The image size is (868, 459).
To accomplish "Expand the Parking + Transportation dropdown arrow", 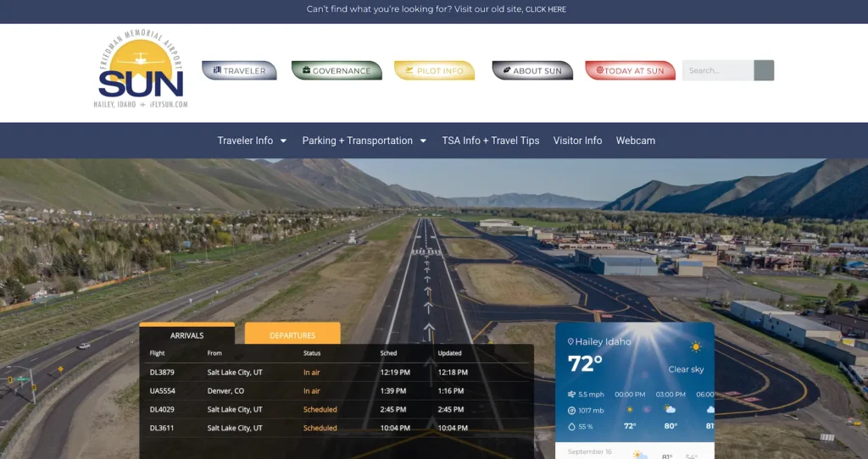I will point(423,141).
